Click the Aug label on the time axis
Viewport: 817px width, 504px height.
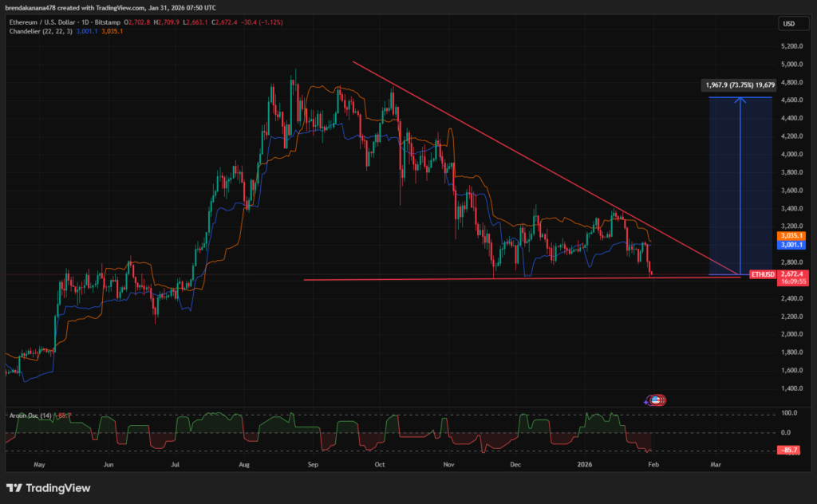(x=244, y=464)
